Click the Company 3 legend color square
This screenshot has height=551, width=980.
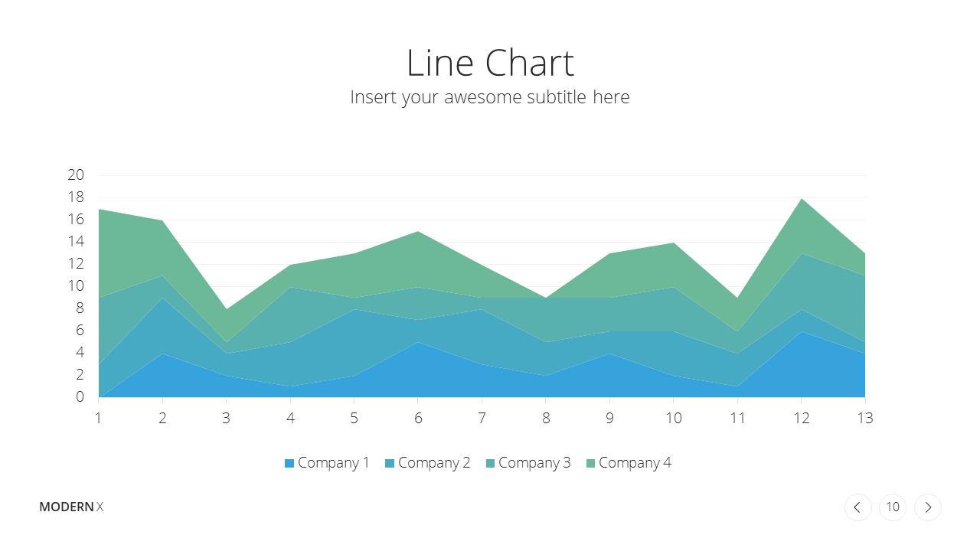tap(490, 463)
